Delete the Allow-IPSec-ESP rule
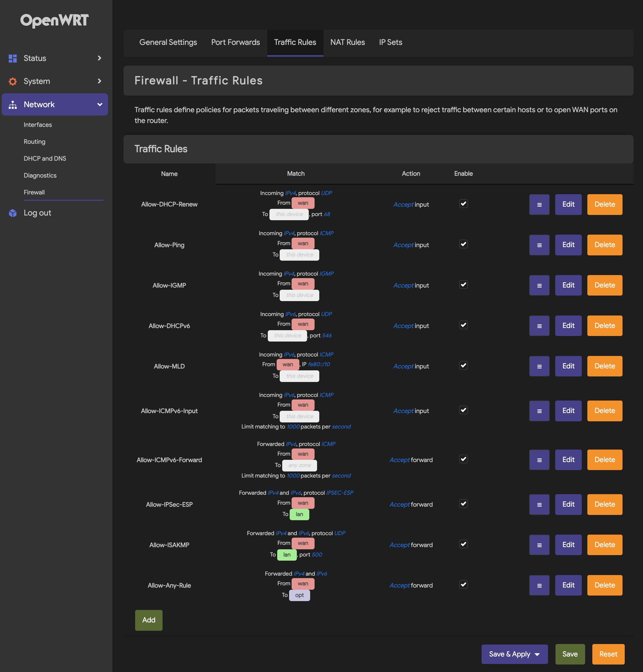 (x=605, y=504)
